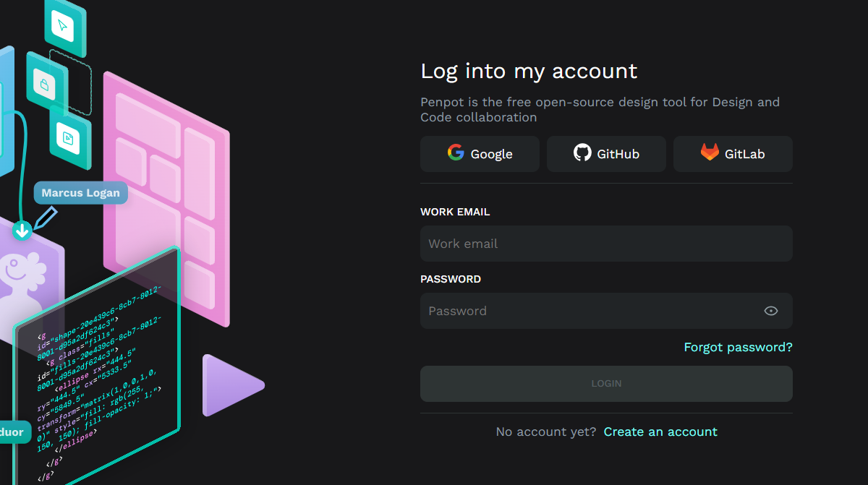Click the Work email input field
868x485 pixels.
pos(606,244)
